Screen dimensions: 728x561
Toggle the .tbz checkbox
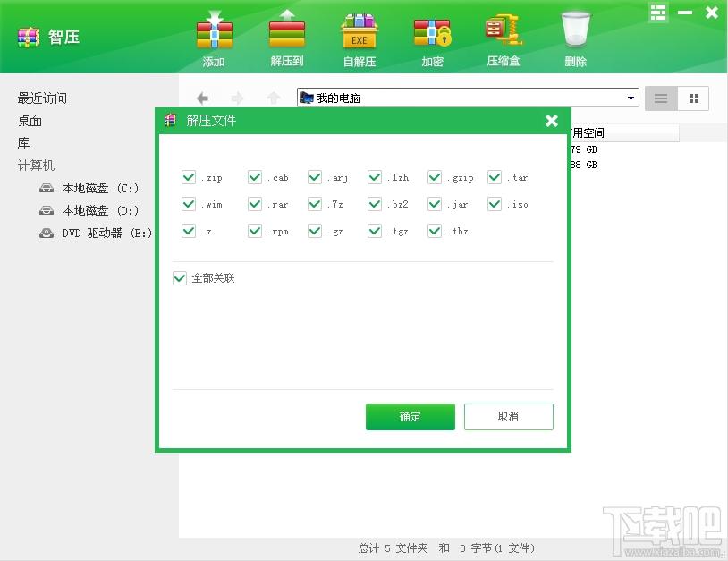(435, 231)
